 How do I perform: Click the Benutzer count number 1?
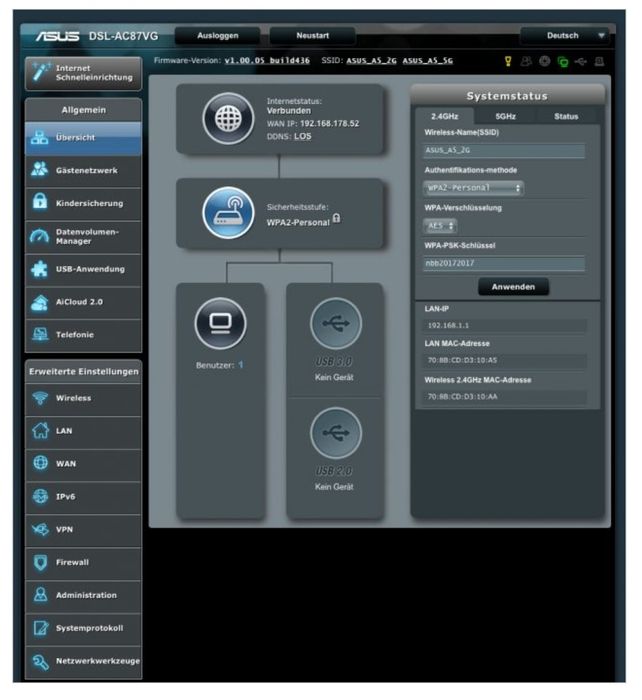coord(241,365)
